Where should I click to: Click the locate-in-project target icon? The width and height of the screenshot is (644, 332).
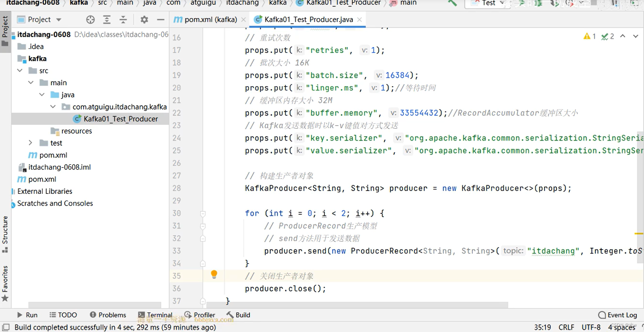(90, 20)
